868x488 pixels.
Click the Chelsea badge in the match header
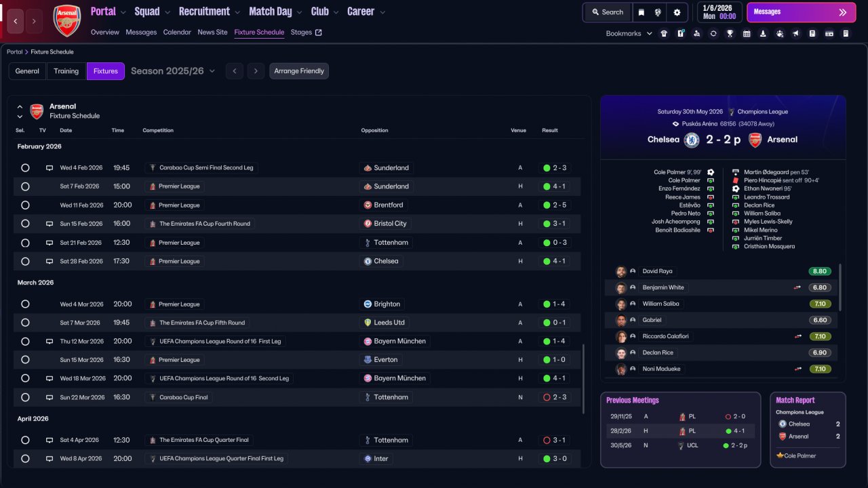692,140
